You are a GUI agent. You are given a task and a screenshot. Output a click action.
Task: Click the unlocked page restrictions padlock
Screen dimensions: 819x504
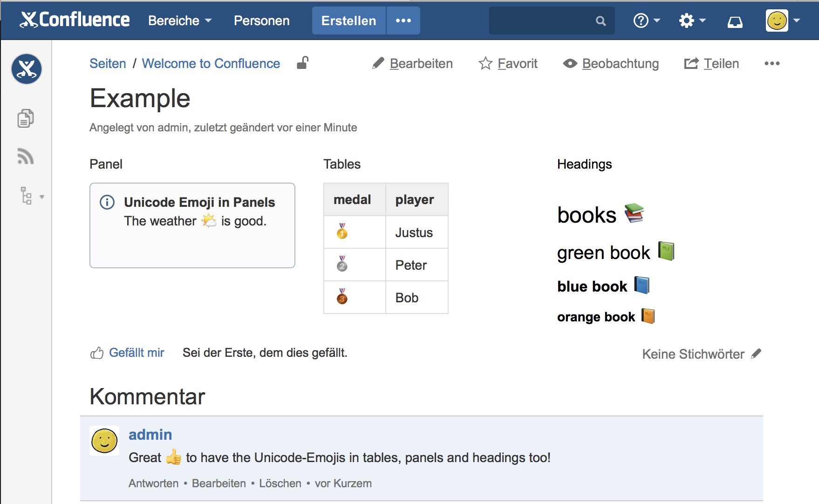point(303,63)
